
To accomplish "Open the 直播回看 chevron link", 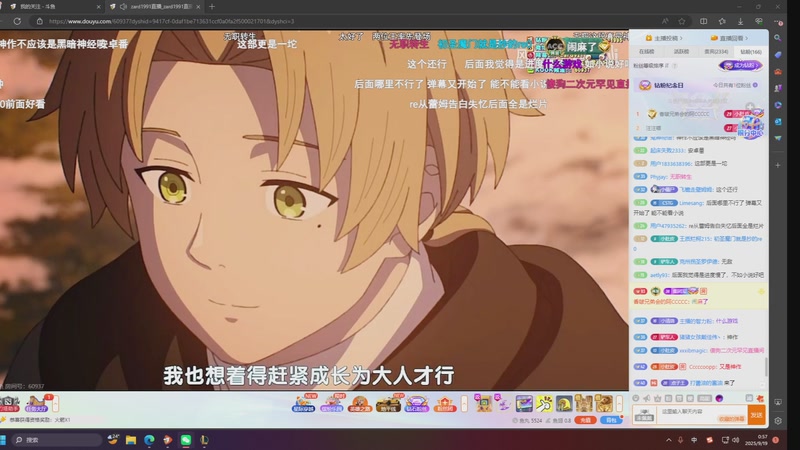I will pyautogui.click(x=729, y=38).
